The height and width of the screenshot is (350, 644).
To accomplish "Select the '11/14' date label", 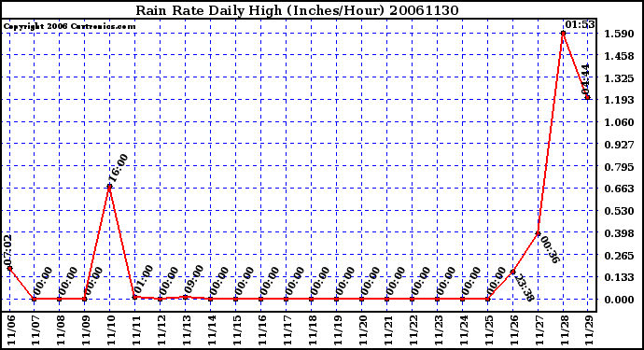I will point(213,330).
